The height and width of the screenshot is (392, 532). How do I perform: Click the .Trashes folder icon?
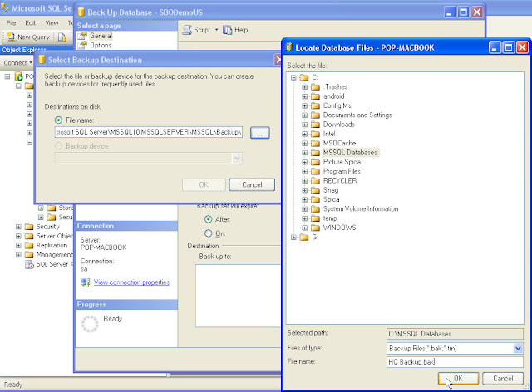316,87
